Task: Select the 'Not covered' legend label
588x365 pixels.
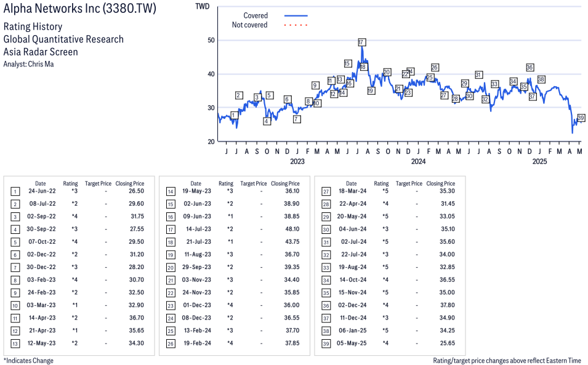Action: pyautogui.click(x=250, y=25)
